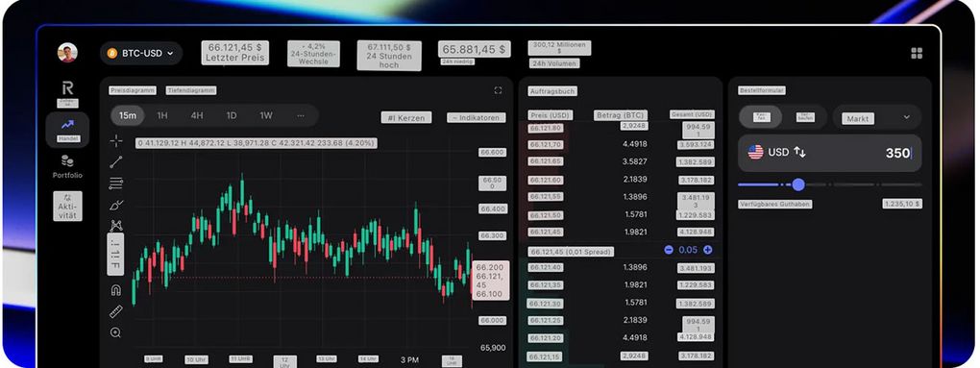Select the crosshair cursor tool
980x368 pixels.
(x=116, y=140)
